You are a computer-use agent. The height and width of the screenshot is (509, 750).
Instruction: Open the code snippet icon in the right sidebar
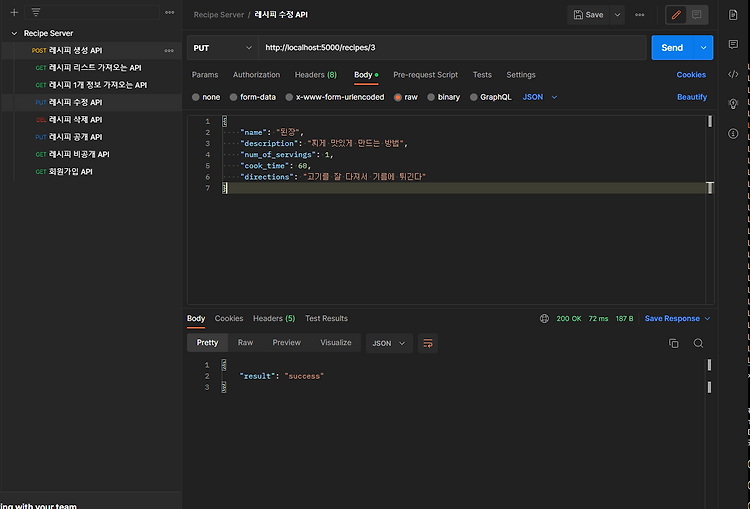click(733, 74)
